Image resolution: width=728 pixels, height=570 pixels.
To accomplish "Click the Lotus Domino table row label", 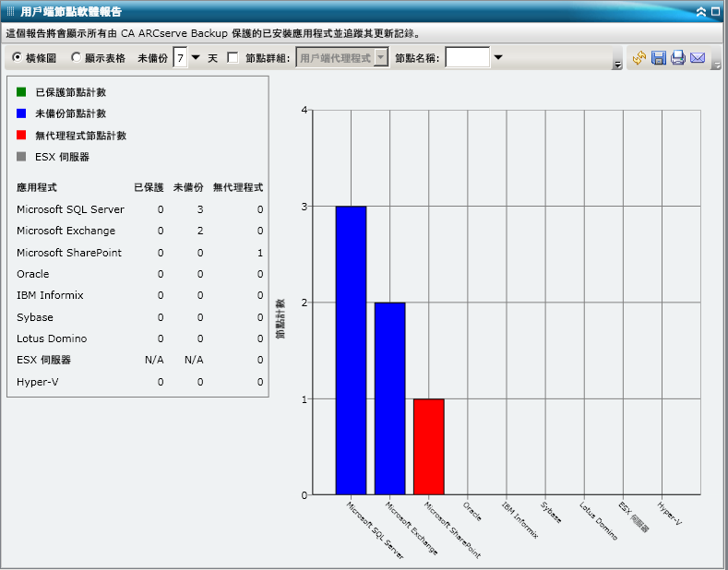I will pos(52,338).
